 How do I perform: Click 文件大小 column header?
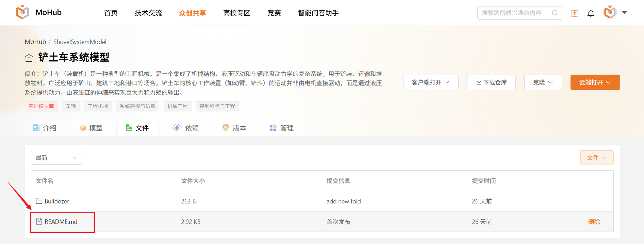tap(193, 181)
